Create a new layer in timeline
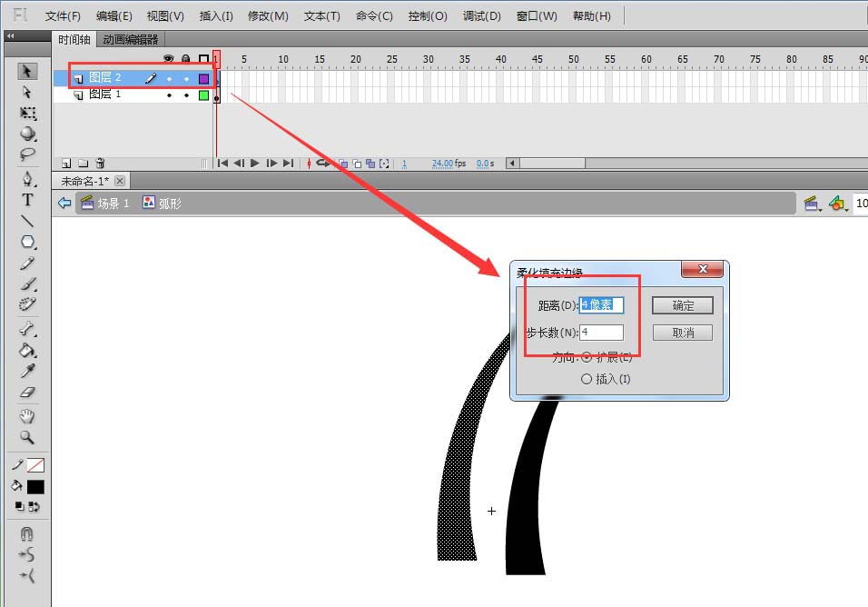The width and height of the screenshot is (868, 607). point(66,164)
